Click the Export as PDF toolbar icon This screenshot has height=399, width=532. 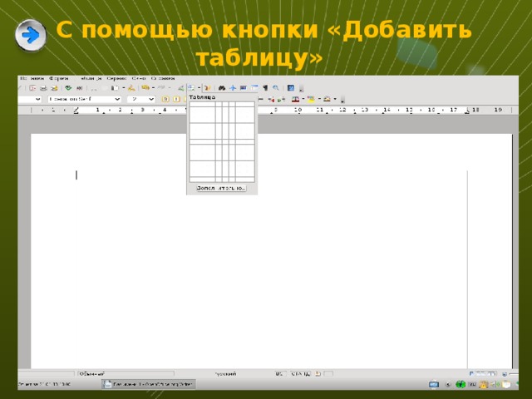32,88
